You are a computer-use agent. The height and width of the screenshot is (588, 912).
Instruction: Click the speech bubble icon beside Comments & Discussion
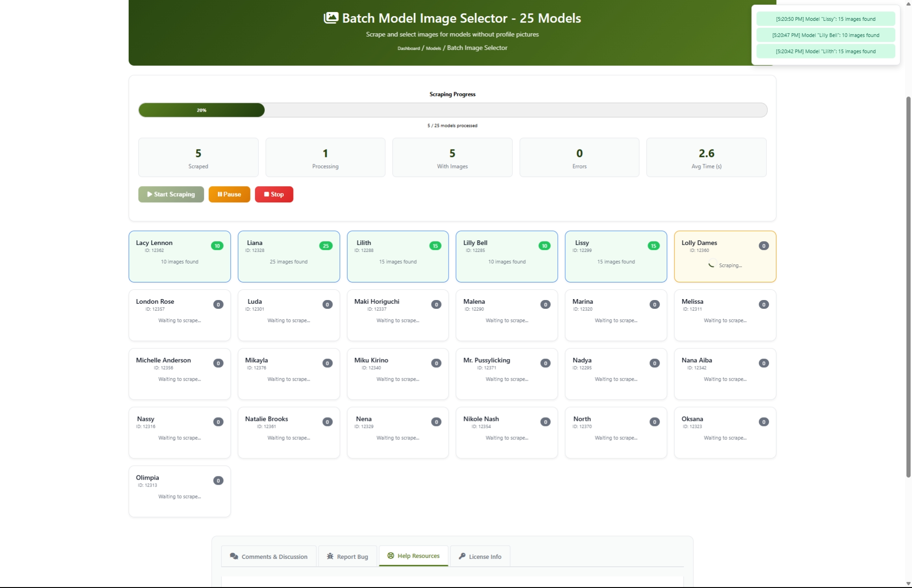(x=234, y=556)
